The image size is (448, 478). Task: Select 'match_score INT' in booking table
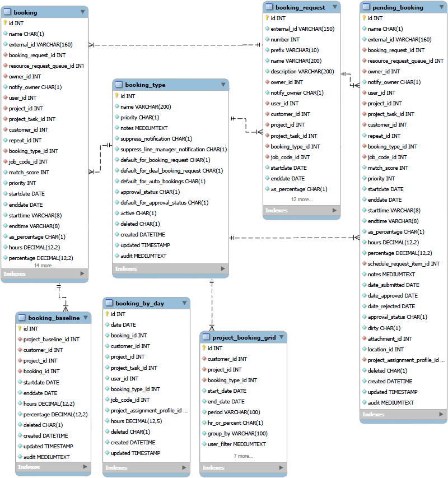[x=29, y=172]
